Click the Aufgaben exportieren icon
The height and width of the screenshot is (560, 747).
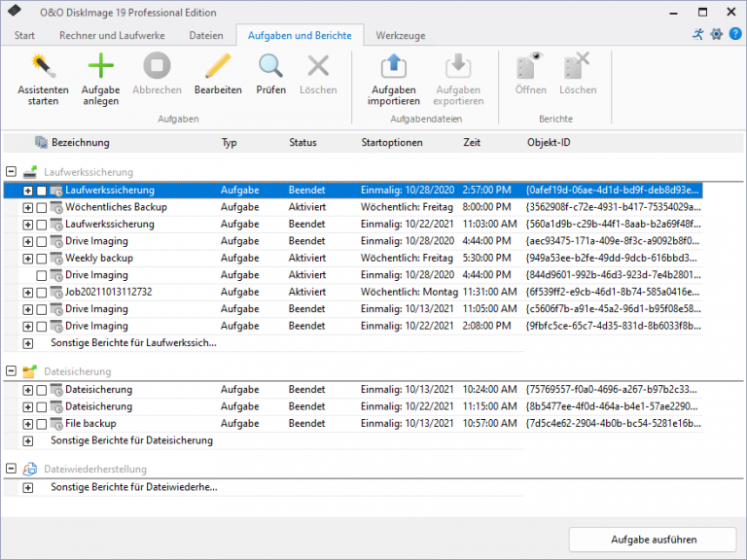point(457,67)
